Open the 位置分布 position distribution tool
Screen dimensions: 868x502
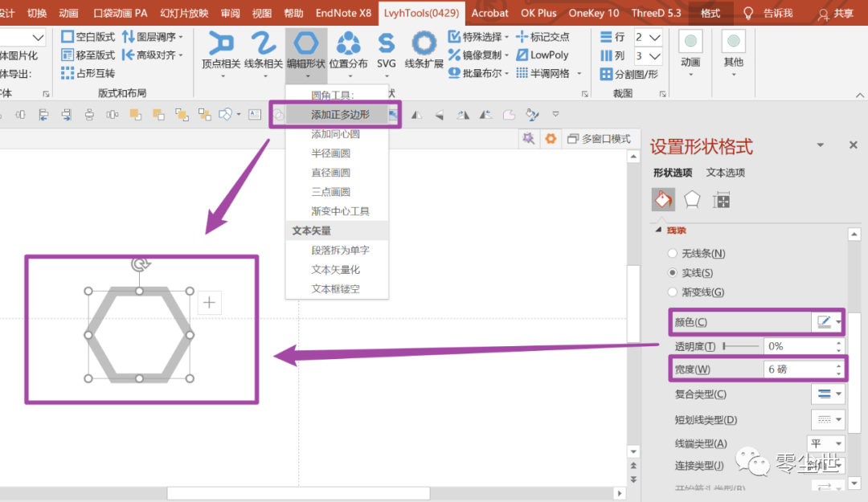click(348, 50)
